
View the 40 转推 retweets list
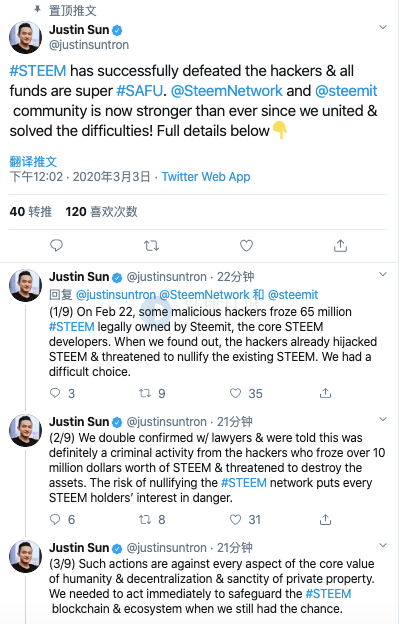click(x=31, y=211)
